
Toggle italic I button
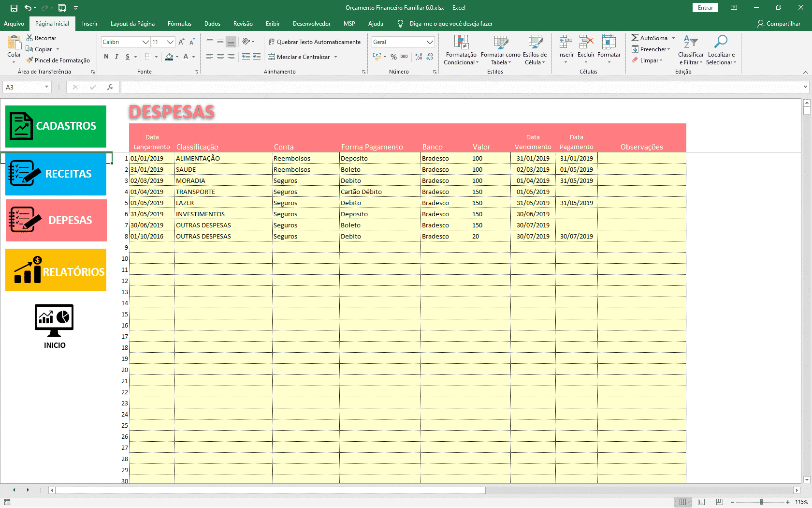[116, 57]
